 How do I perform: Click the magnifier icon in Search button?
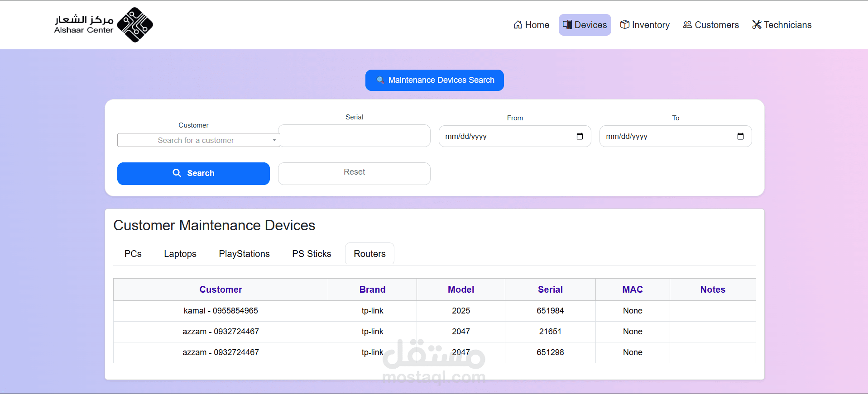coord(177,173)
